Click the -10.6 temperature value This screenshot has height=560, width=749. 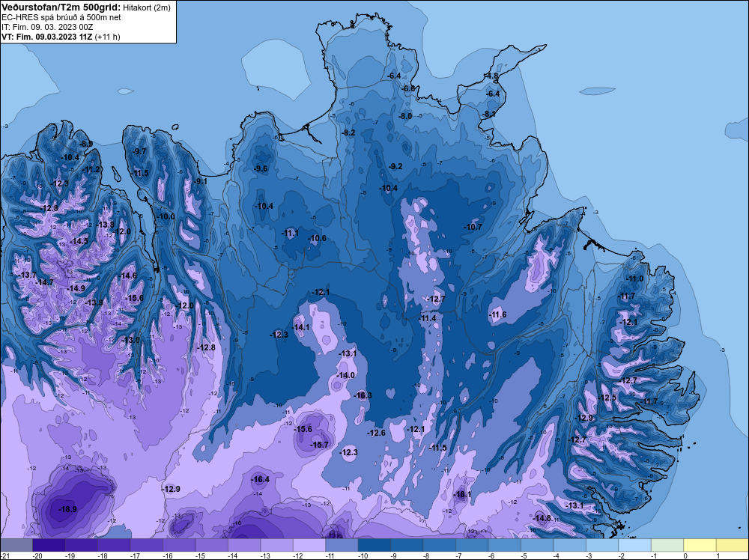click(x=317, y=238)
